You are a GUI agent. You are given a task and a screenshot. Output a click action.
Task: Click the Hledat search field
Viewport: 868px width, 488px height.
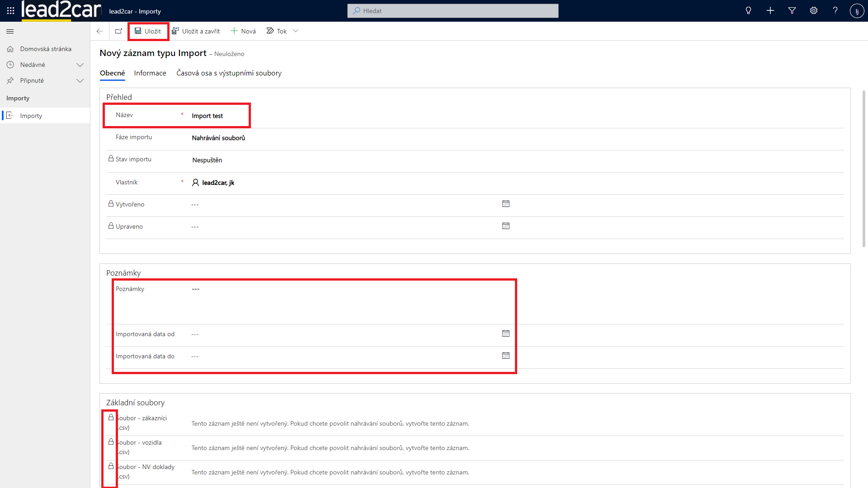[453, 11]
